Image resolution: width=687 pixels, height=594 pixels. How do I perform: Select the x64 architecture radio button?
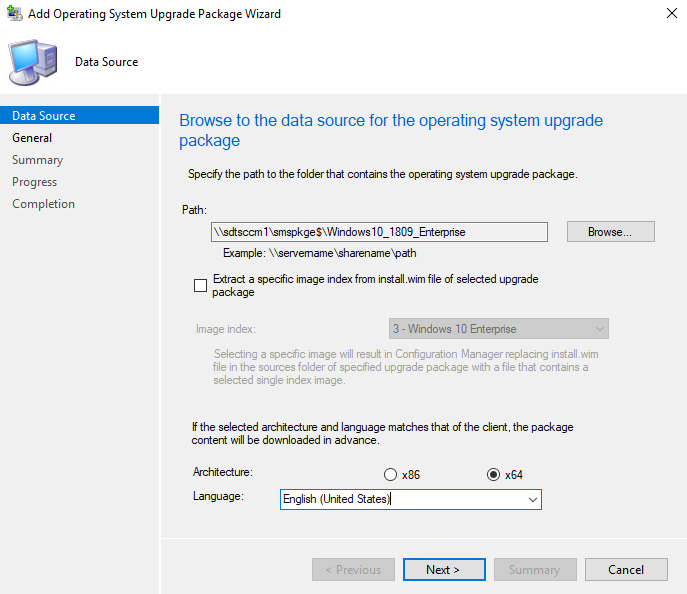pos(493,475)
